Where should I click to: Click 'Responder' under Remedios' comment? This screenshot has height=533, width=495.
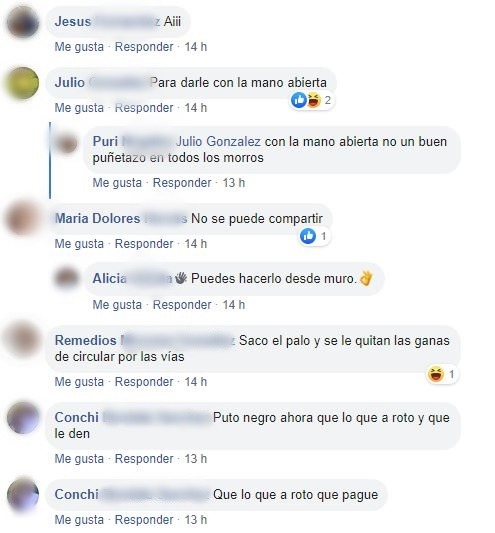click(144, 382)
